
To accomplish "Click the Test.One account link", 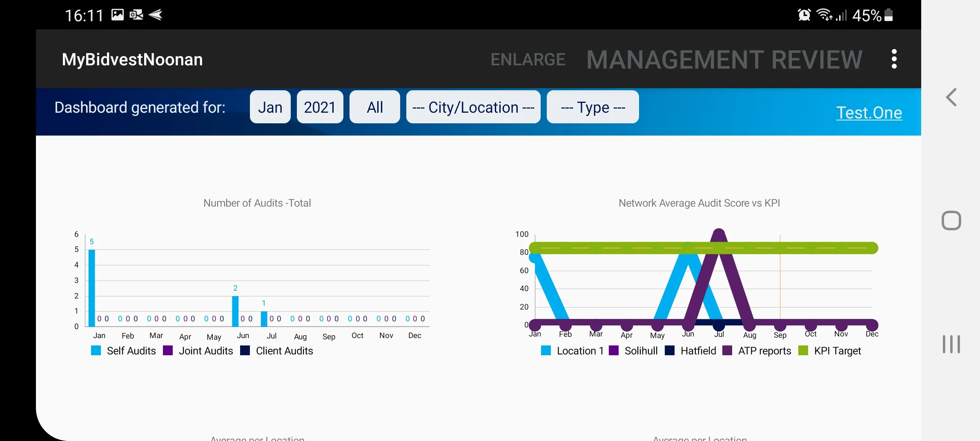I will pyautogui.click(x=869, y=112).
